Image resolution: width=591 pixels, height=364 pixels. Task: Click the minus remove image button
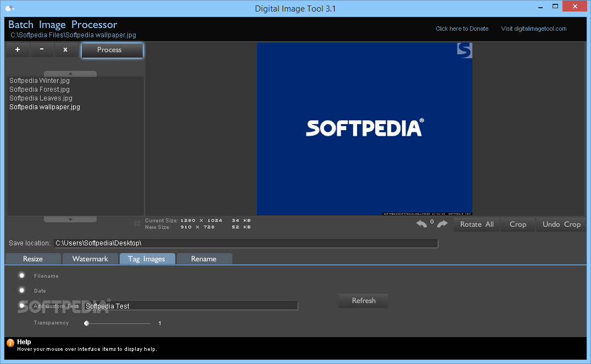coord(41,50)
